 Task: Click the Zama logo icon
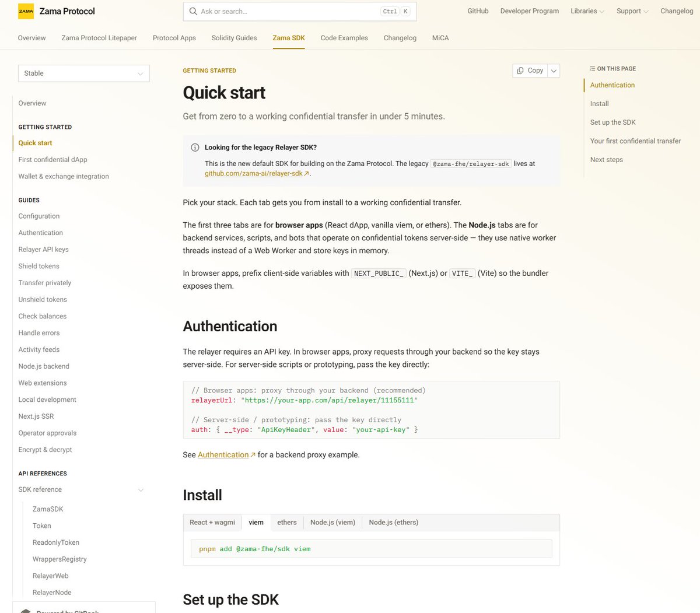pyautogui.click(x=26, y=11)
